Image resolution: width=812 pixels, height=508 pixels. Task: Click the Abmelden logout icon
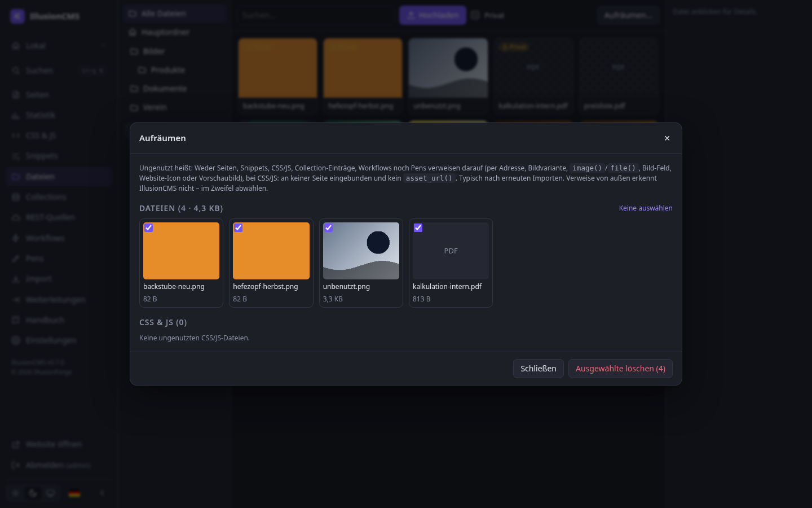tap(16, 465)
